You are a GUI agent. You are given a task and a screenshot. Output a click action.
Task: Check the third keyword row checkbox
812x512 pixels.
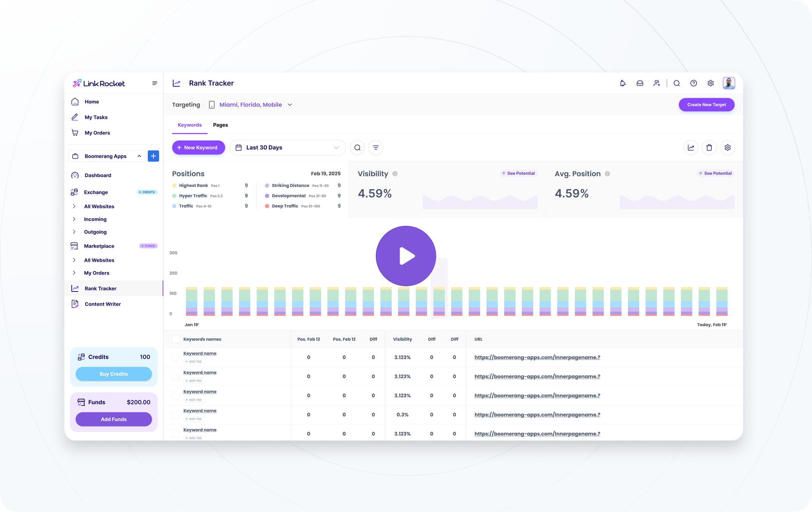tap(175, 395)
